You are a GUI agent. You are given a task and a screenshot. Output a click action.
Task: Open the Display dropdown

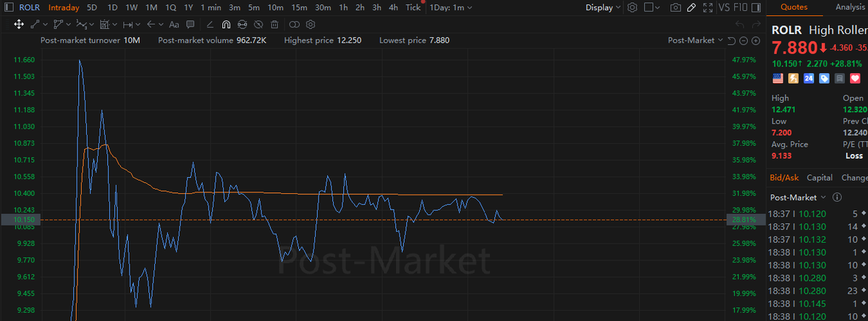(x=603, y=8)
